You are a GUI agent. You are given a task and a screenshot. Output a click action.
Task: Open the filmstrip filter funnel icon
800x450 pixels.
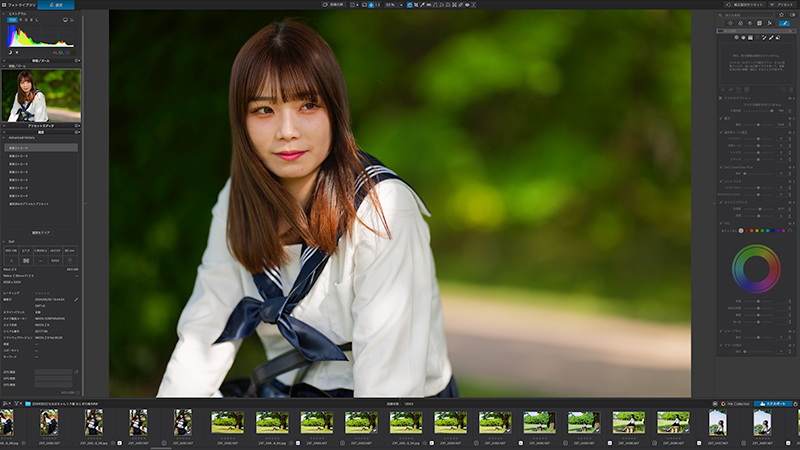pyautogui.click(x=16, y=403)
